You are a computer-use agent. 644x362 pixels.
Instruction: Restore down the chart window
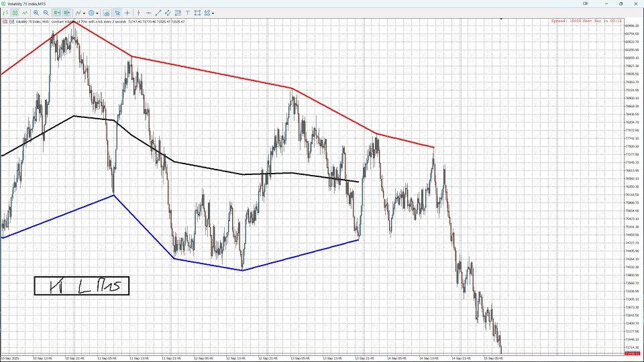(x=621, y=3)
